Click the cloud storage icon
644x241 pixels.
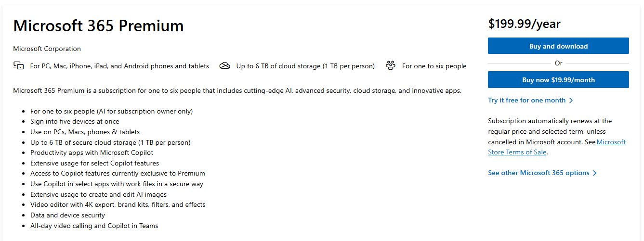pos(224,66)
